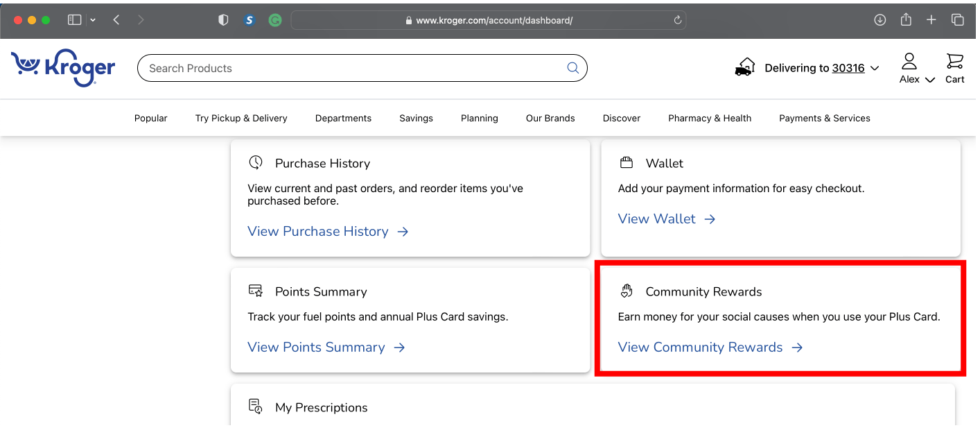Click the search magnifier icon
Viewport: 980px width, 428px height.
[572, 68]
